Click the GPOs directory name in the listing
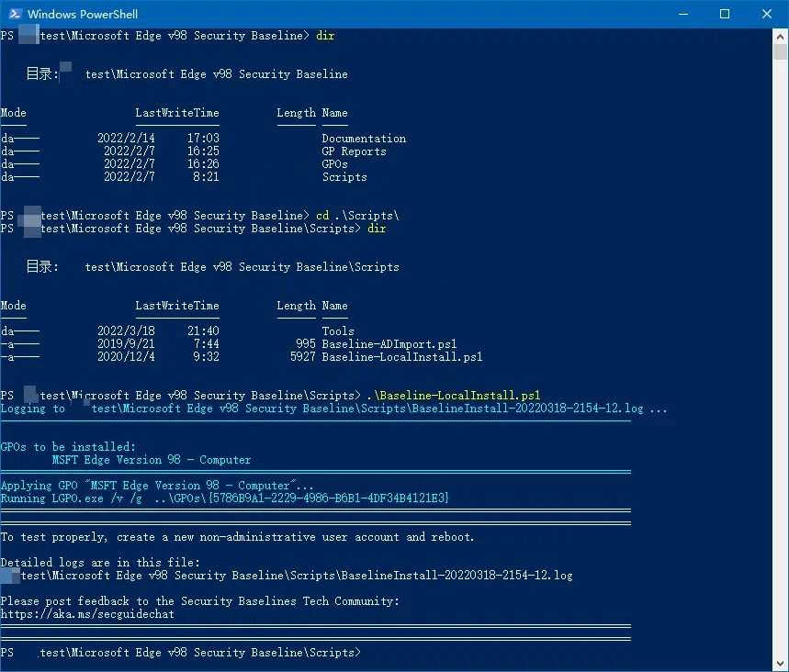789x672 pixels. [334, 164]
